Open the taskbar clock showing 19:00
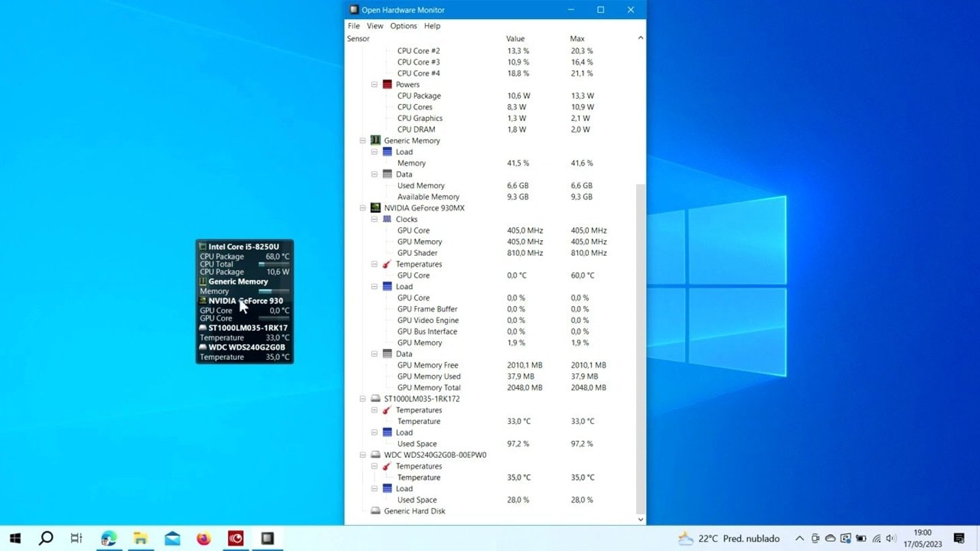This screenshot has width=980, height=551. (x=923, y=538)
